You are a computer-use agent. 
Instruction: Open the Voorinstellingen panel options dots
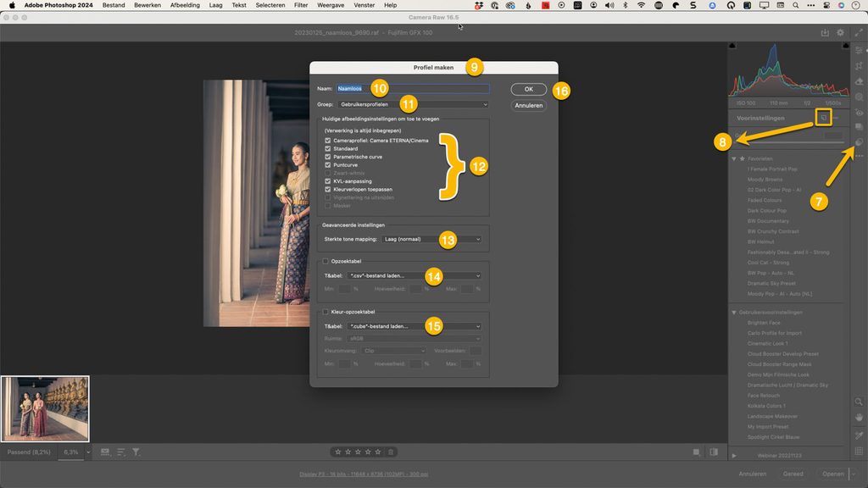(x=835, y=118)
